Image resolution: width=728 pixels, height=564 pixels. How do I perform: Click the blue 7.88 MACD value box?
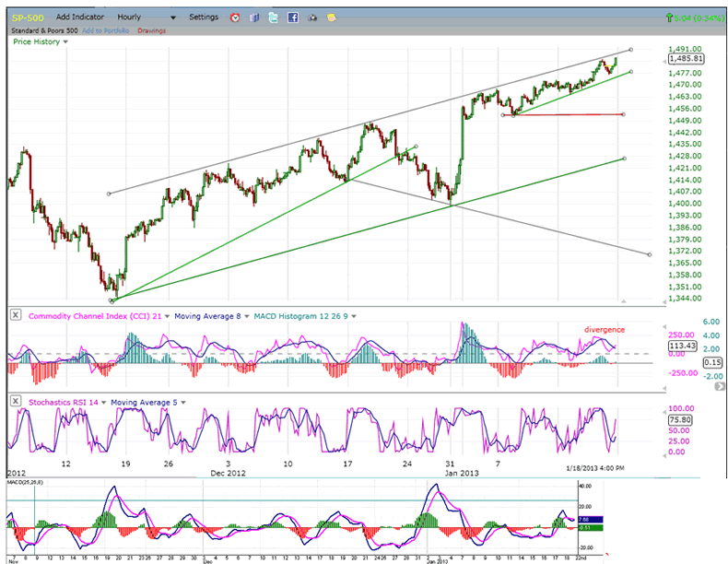(x=590, y=520)
